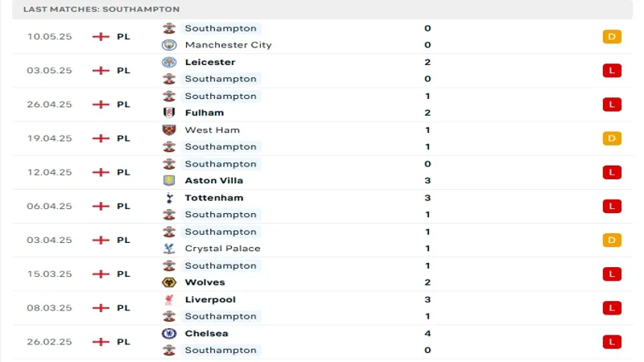Click the Liverpool club crest icon
The height and width of the screenshot is (362, 644).
pos(169,299)
